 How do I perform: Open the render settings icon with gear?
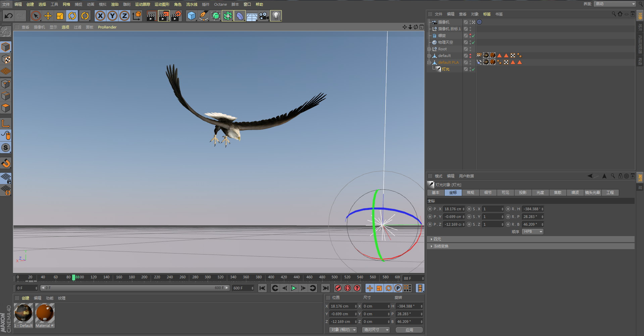tap(176, 16)
